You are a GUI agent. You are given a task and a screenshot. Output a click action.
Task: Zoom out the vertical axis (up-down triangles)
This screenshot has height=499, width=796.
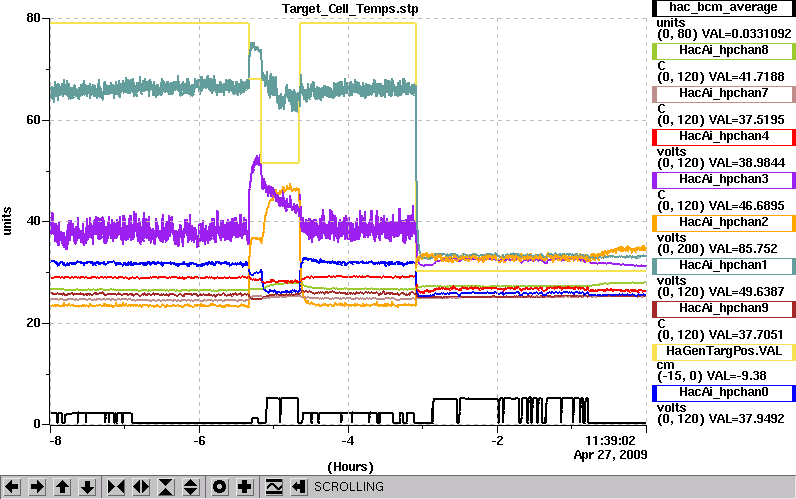[x=190, y=487]
